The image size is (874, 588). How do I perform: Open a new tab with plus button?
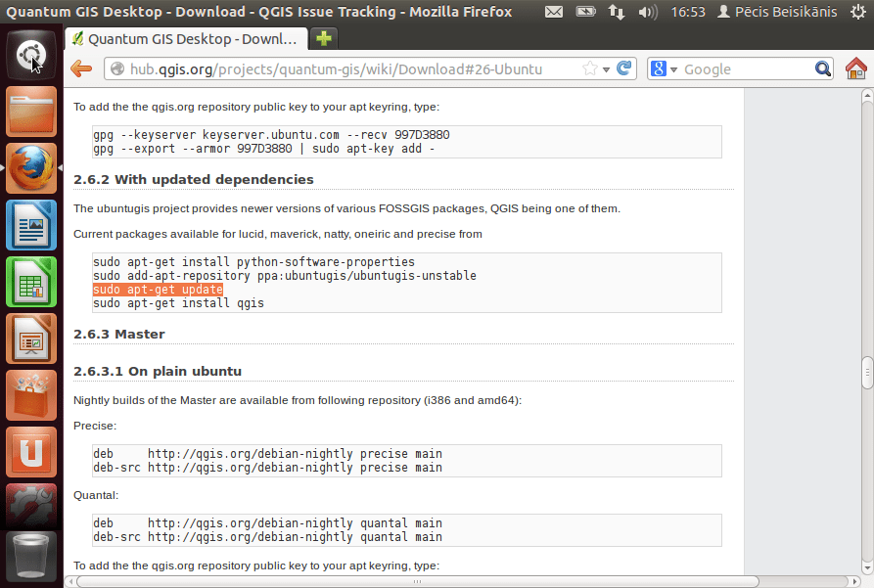click(324, 38)
